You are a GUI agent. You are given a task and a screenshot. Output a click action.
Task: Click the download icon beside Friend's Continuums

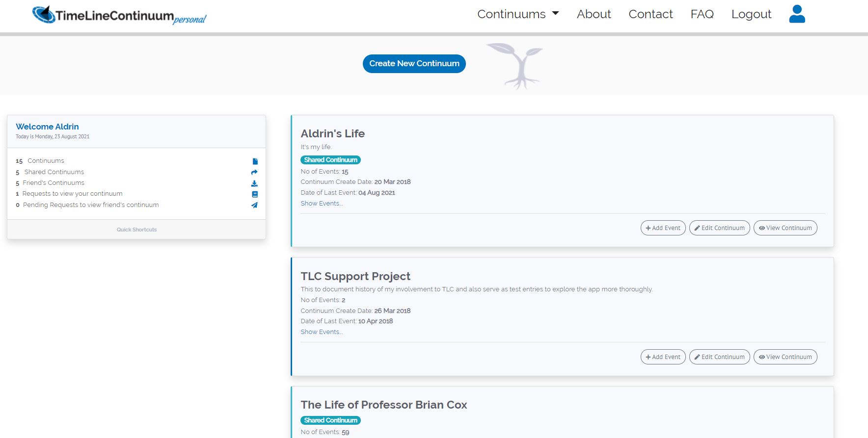[x=254, y=183]
